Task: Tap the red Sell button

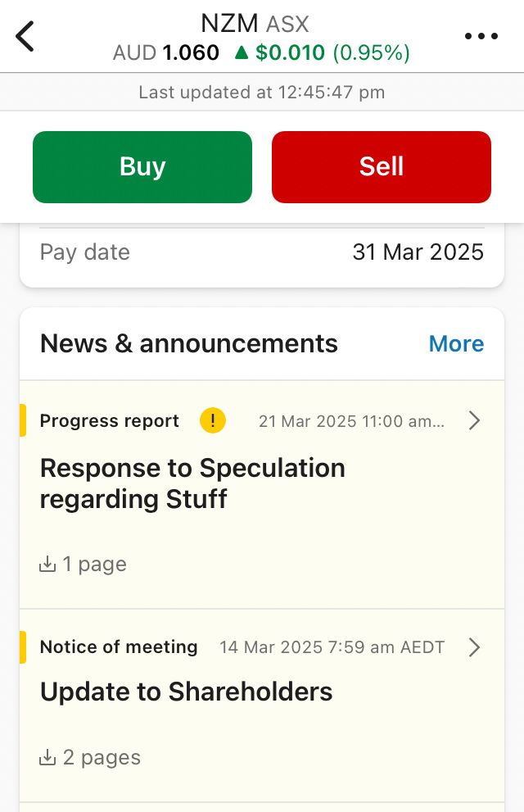Action: pyautogui.click(x=382, y=167)
